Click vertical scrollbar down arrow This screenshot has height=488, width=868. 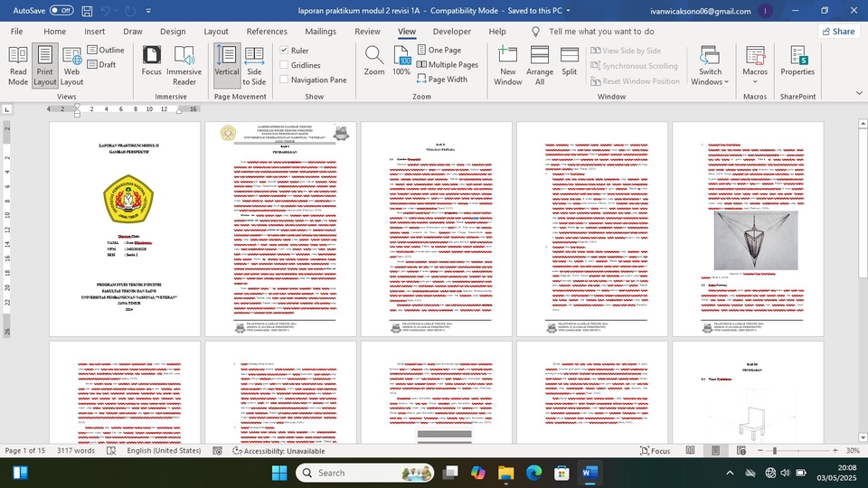(x=863, y=437)
